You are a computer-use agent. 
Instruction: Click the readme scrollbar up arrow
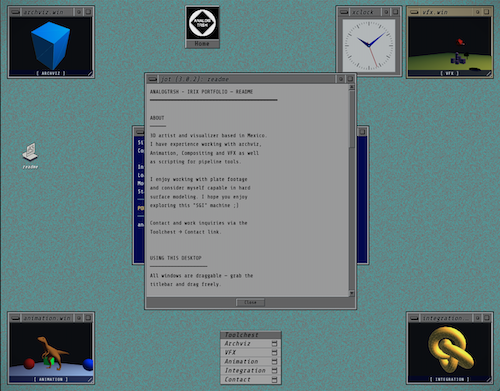coord(351,87)
